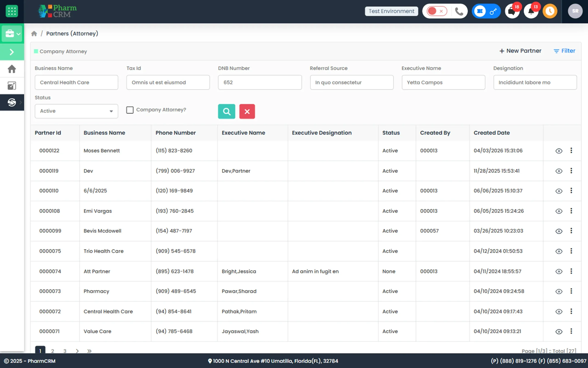Click the phone call icon in header
Image resolution: width=588 pixels, height=368 pixels.
[x=459, y=11]
